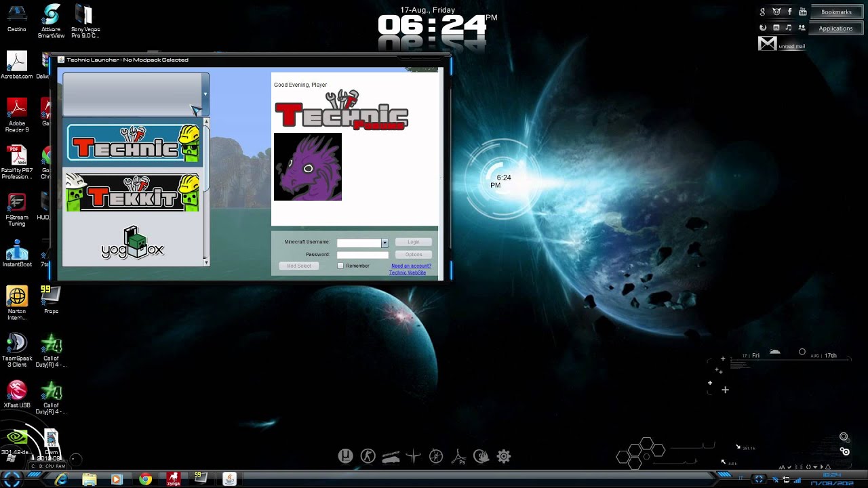Image resolution: width=868 pixels, height=488 pixels.
Task: Launch InstantBoot desktop icon
Action: point(16,253)
